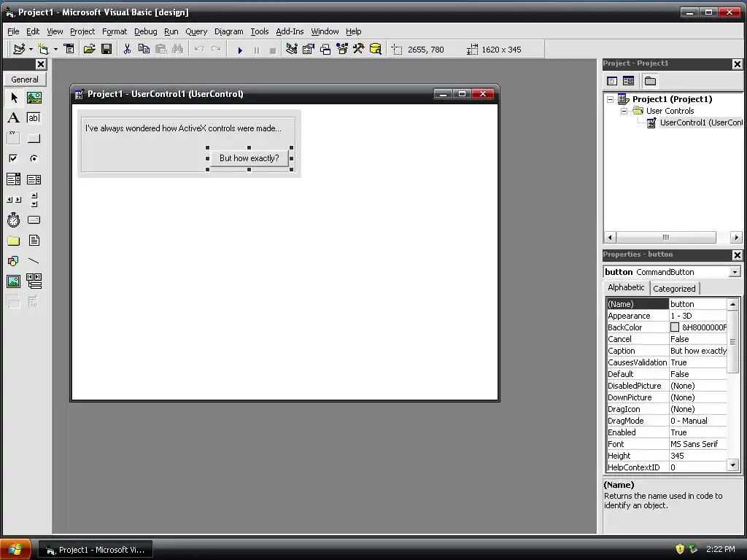Open the Diagram menu
The image size is (747, 560).
pyautogui.click(x=228, y=31)
